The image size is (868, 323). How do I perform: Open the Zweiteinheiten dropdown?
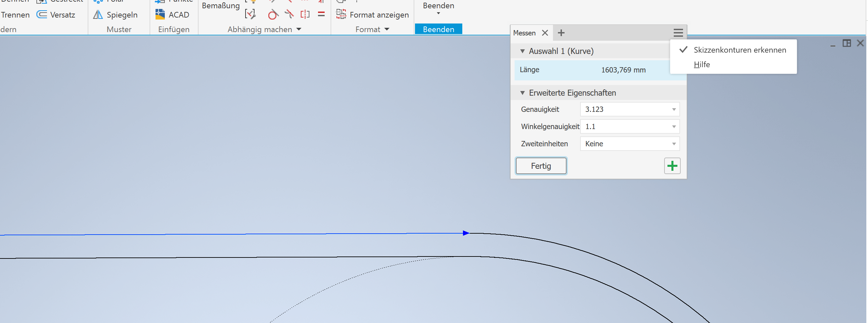click(630, 144)
